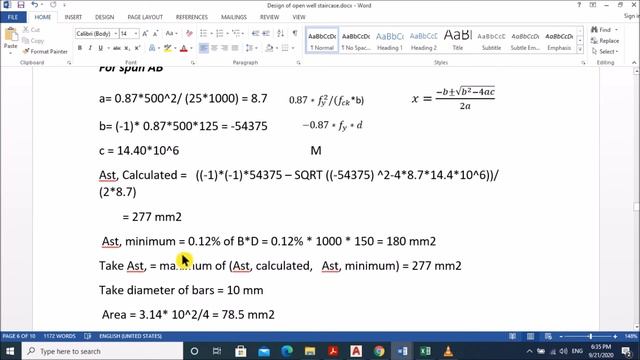Open Find dropdown arrow
The height and width of the screenshot is (360, 640).
pos(616,30)
